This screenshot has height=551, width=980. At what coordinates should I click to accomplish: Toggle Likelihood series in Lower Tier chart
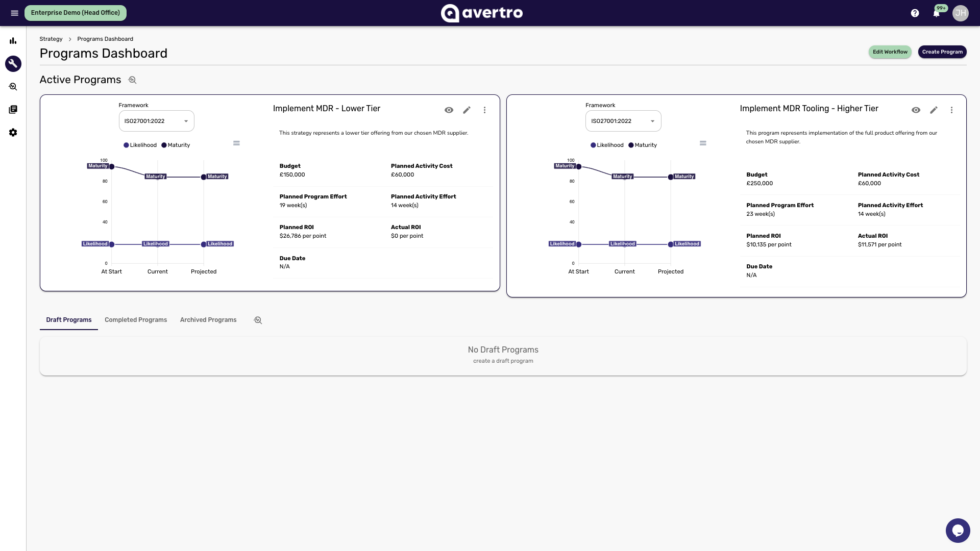[140, 145]
